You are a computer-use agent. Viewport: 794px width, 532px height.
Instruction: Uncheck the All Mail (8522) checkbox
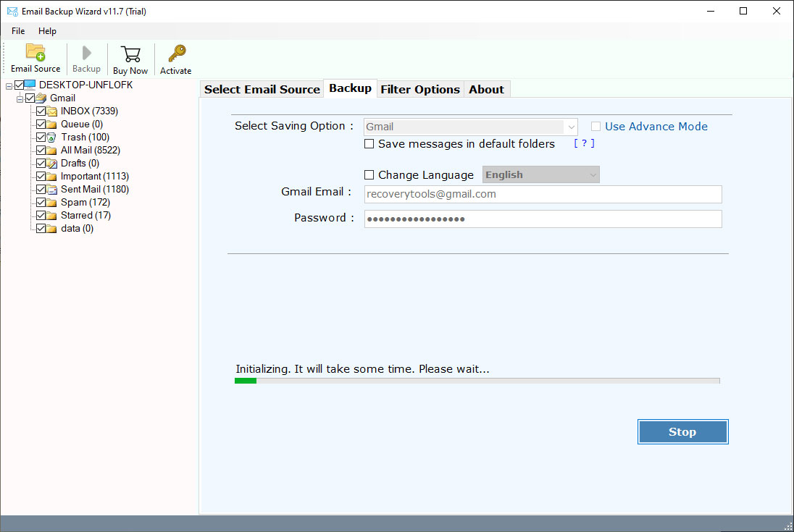(x=41, y=151)
